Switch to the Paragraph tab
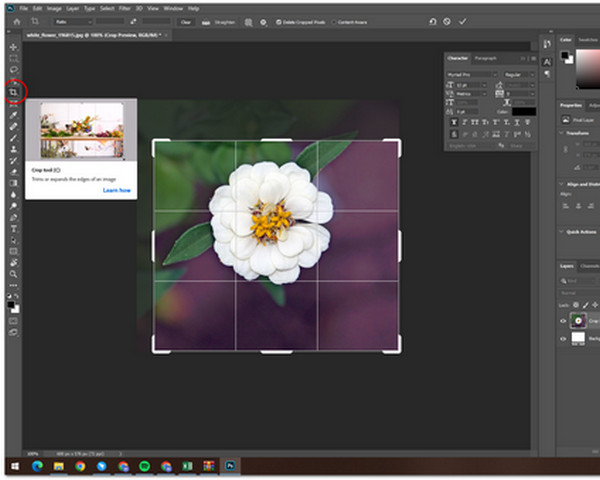Screen dimensions: 600x480 (x=485, y=58)
